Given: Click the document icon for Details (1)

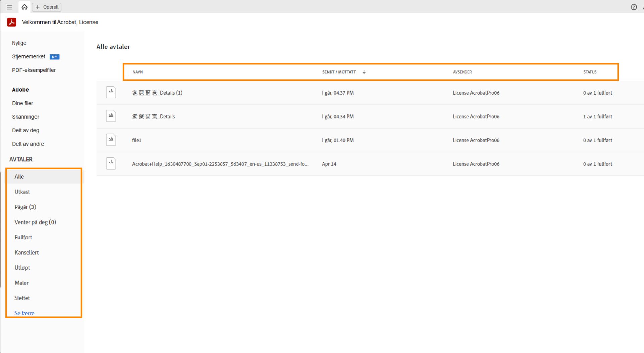Looking at the screenshot, I should pyautogui.click(x=111, y=92).
